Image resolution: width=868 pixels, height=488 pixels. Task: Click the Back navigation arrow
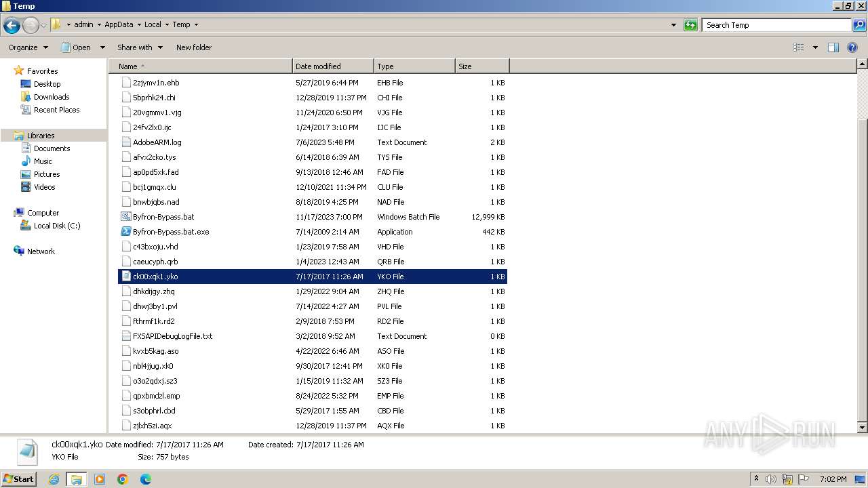tap(12, 26)
